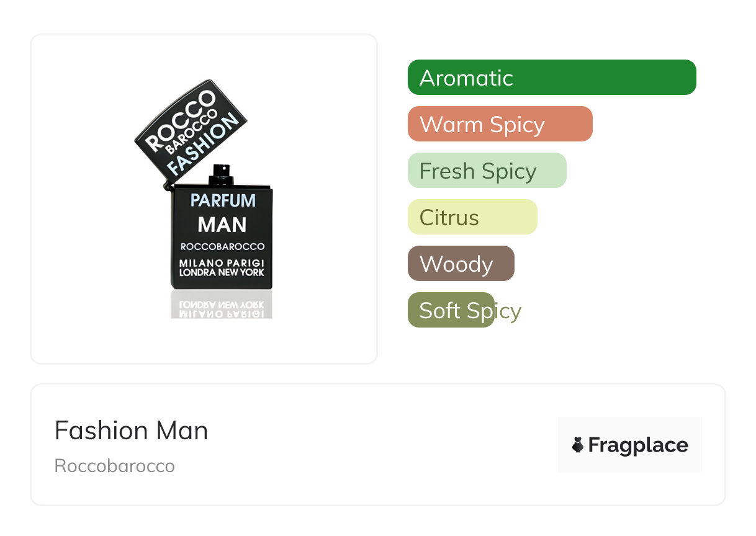Click LONDRA NEW YORK text on bottle

point(222,272)
